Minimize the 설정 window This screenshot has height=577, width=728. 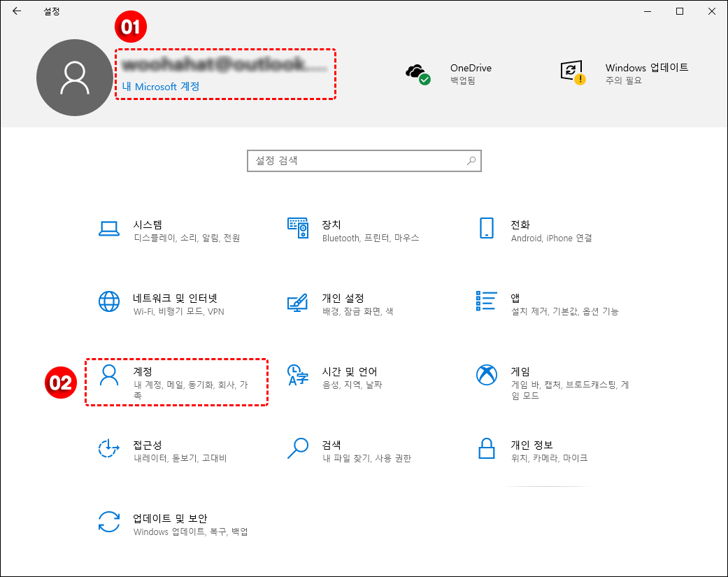coord(648,11)
